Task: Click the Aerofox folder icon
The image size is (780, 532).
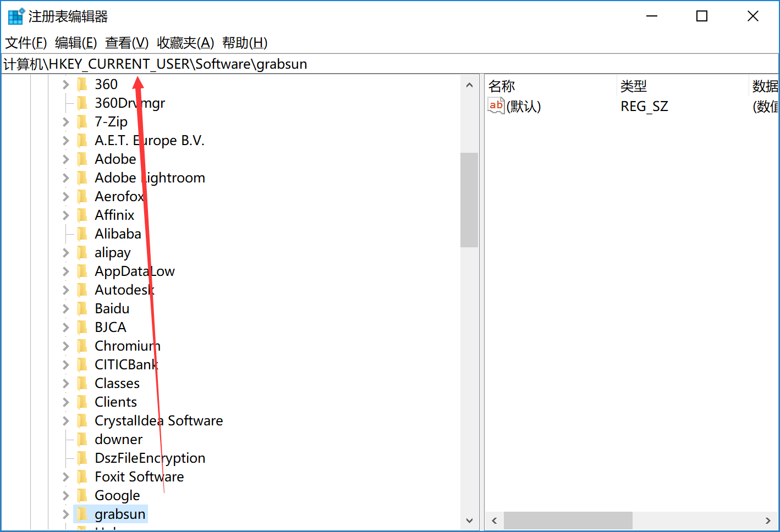Action: coord(82,196)
